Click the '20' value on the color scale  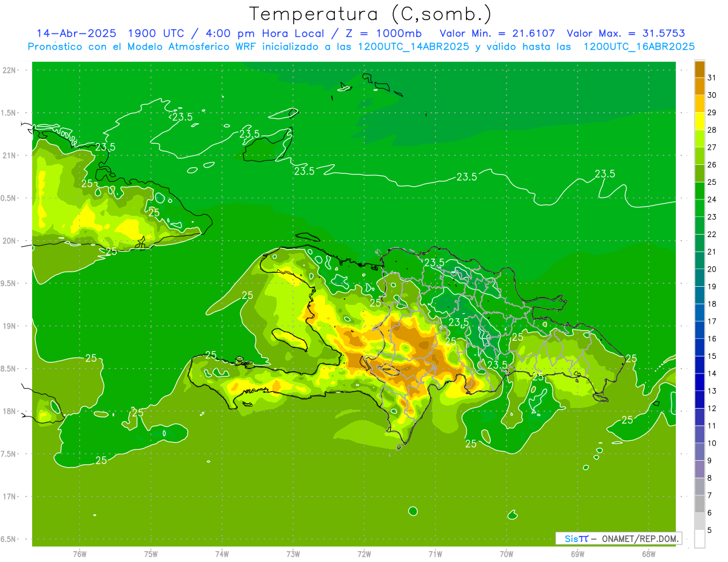pyautogui.click(x=713, y=269)
